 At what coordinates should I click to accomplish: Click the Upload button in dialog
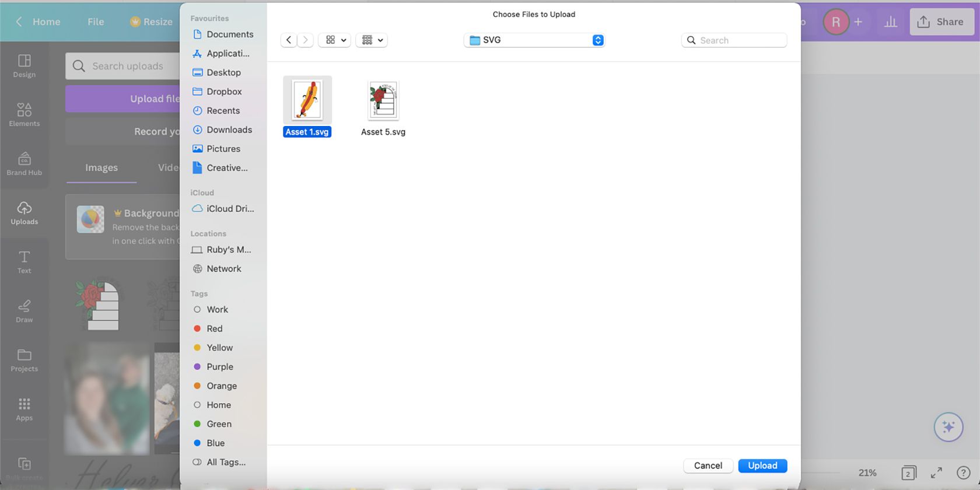coord(762,466)
